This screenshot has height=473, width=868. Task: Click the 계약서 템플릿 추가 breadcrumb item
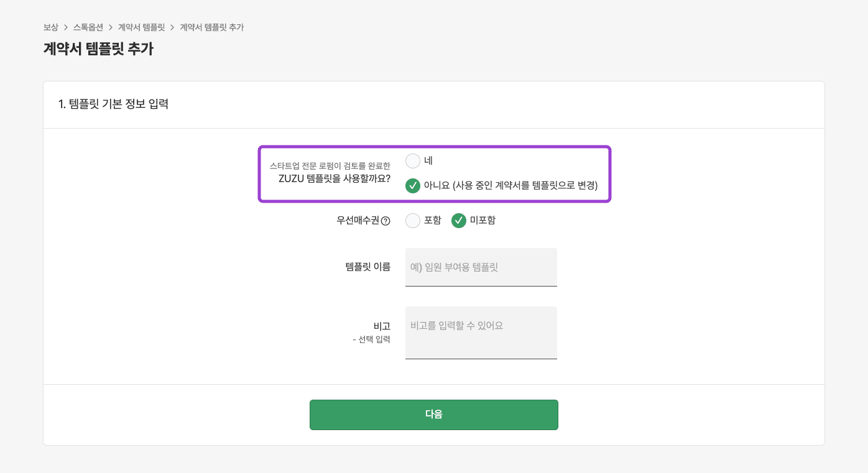210,27
